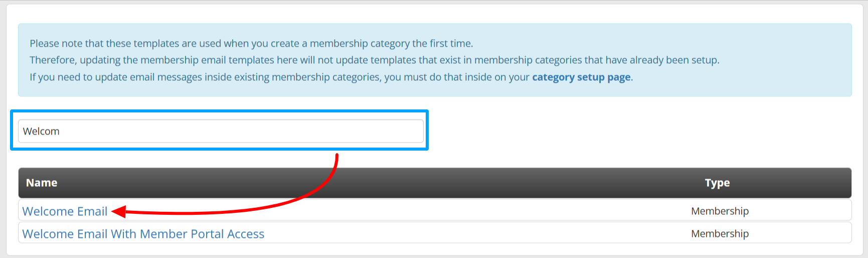The width and height of the screenshot is (868, 258).
Task: Click the red arrowhead beside Welcome Email
Action: coord(118,212)
